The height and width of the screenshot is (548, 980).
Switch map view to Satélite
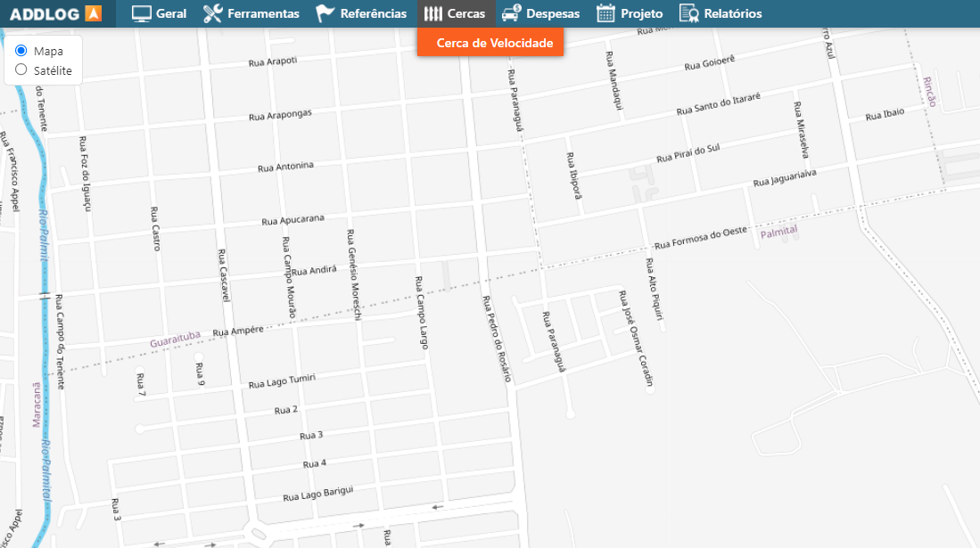click(21, 70)
